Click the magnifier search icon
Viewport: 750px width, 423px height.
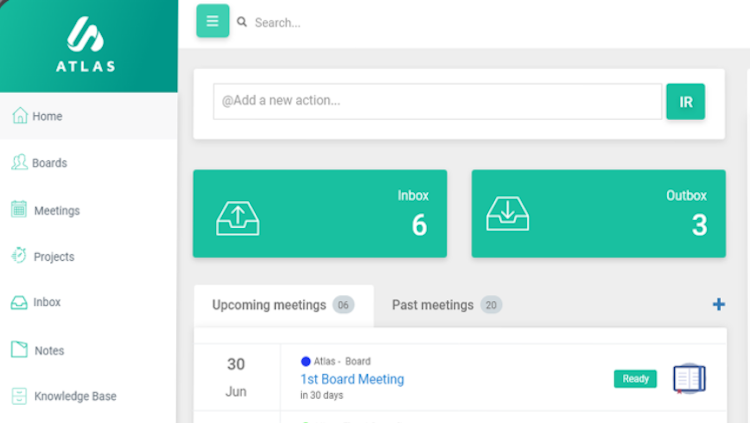pos(242,22)
